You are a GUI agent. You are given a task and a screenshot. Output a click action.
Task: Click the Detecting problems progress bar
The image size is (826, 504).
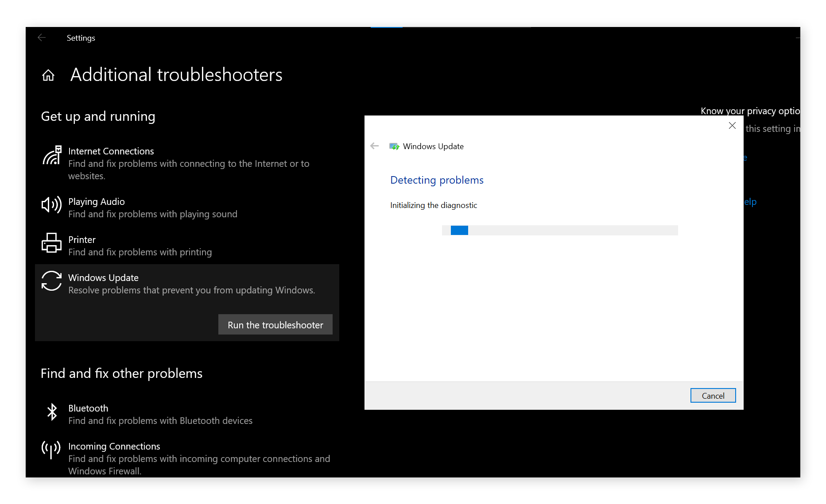[x=559, y=230]
